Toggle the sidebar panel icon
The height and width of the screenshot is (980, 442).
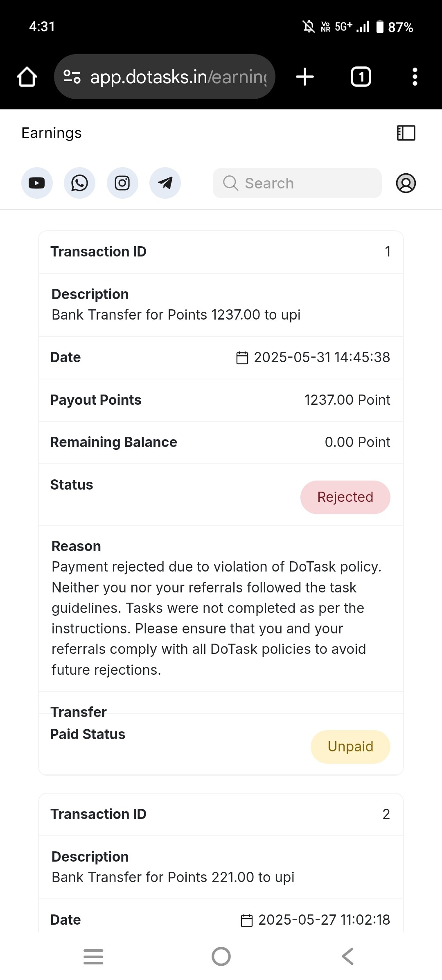click(406, 133)
